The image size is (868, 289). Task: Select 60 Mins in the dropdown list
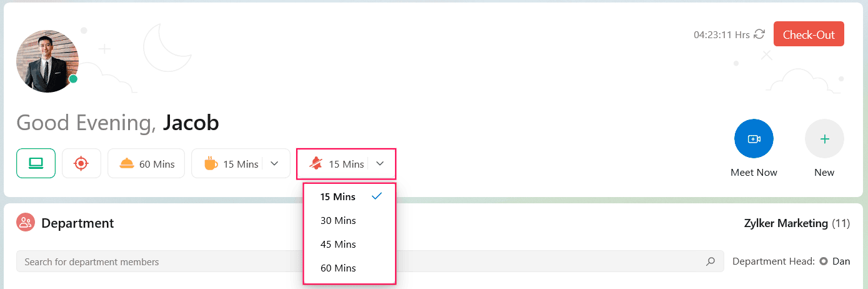click(338, 268)
